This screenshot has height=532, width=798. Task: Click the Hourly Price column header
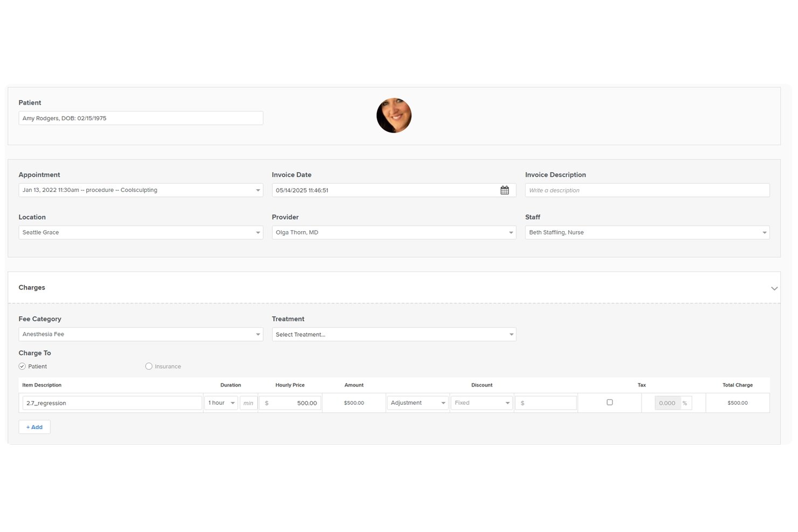pos(290,385)
